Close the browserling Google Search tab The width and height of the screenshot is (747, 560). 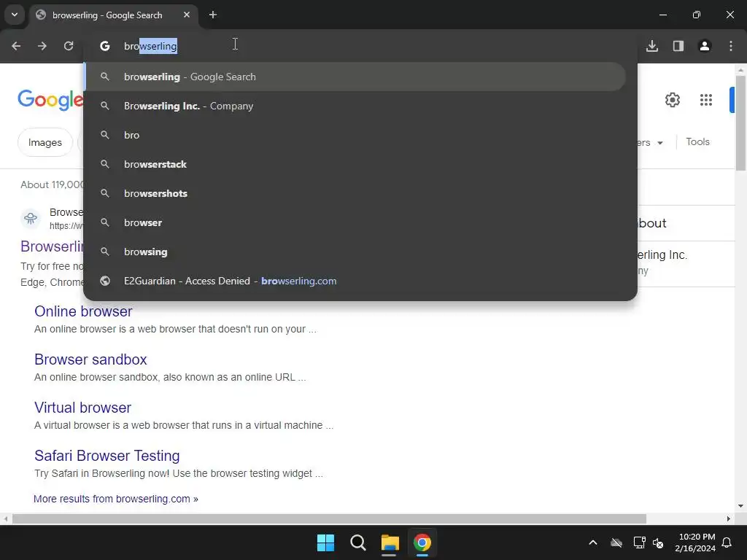(187, 15)
